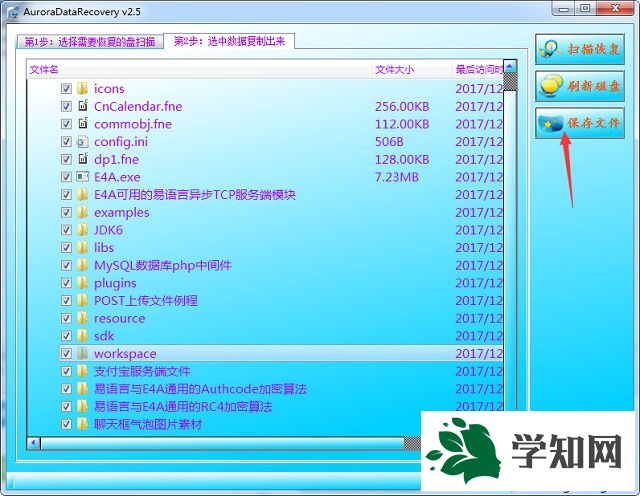Click the commobj.fne file icon
Viewport: 640px width, 496px height.
tap(82, 124)
